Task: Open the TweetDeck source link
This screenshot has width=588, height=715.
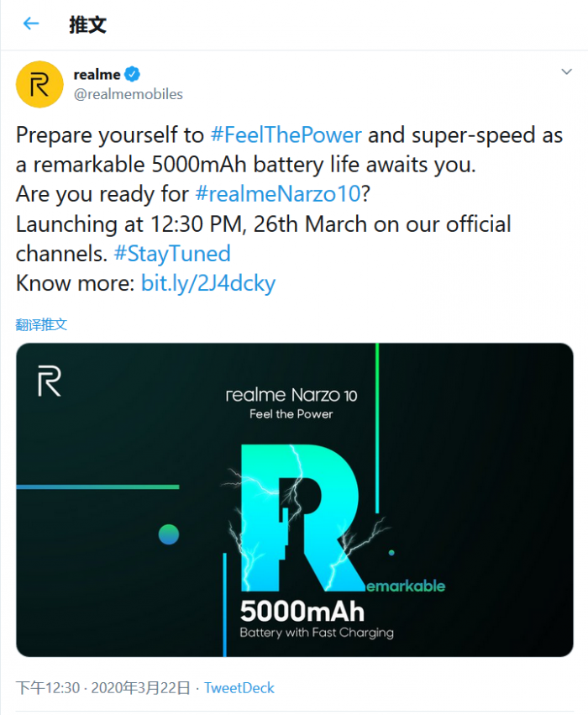Action: (239, 688)
